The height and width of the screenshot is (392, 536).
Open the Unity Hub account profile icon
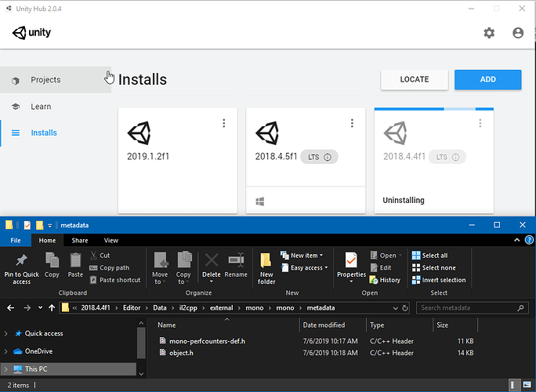pos(518,33)
